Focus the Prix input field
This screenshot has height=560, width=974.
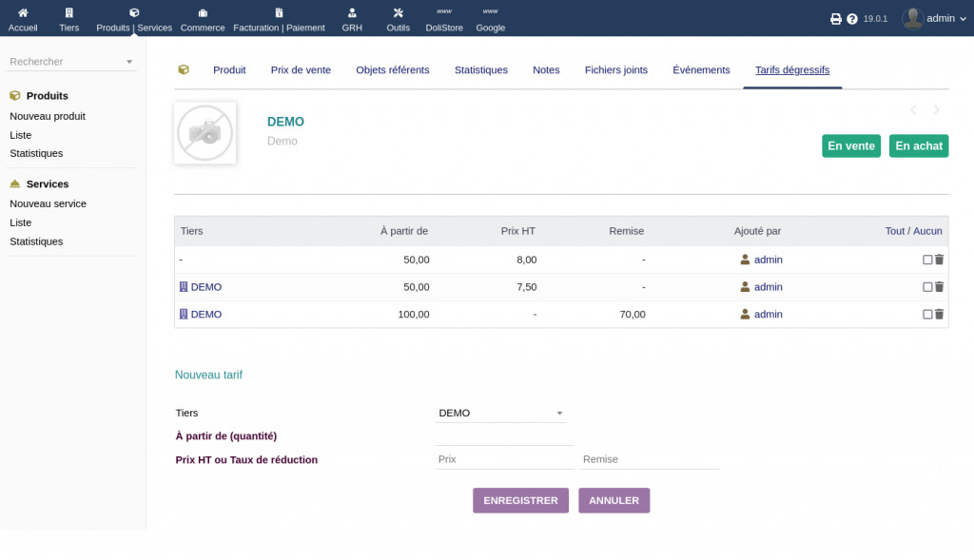pyautogui.click(x=504, y=459)
